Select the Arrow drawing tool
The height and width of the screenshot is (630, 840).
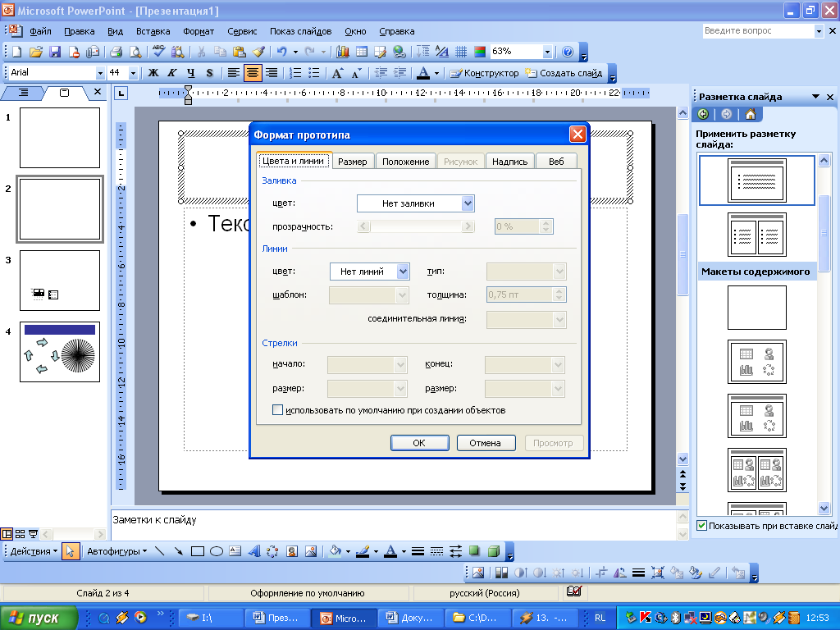pos(178,550)
